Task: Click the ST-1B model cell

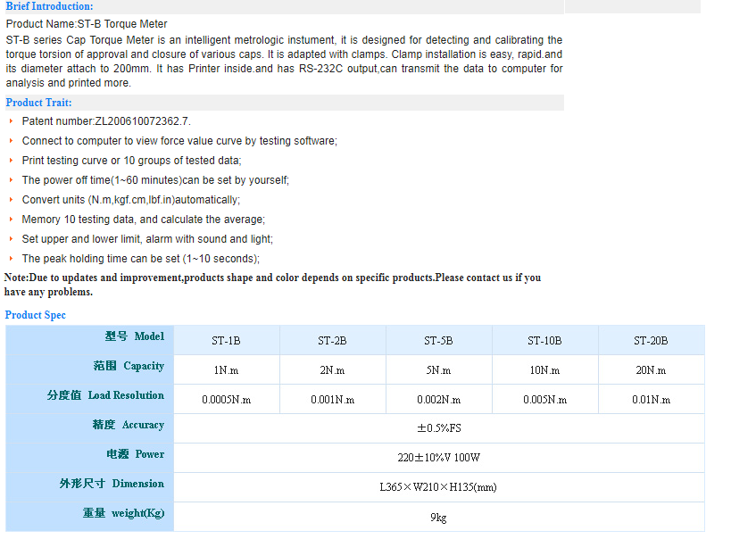Action: 227,340
